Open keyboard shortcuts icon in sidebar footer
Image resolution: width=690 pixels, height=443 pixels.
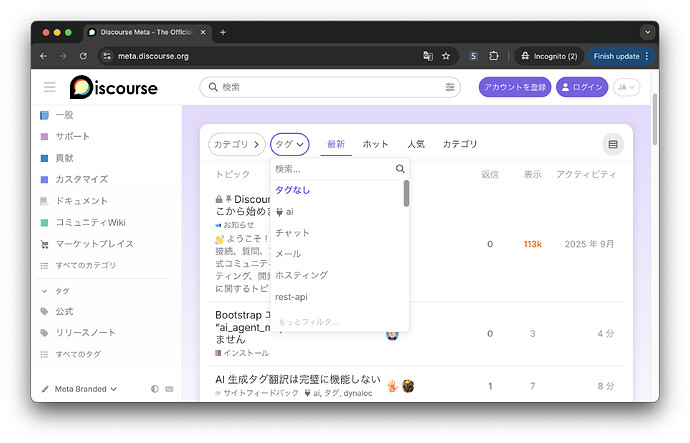coord(169,389)
